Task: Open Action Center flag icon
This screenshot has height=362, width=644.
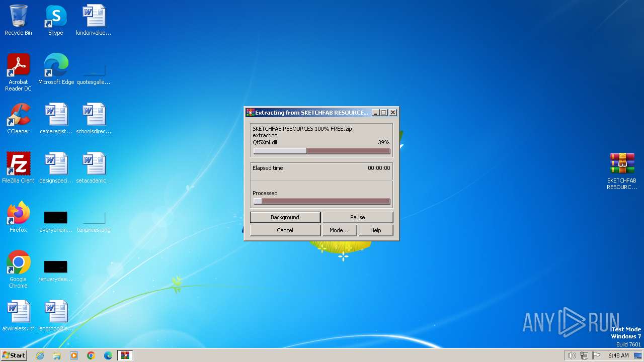Action: click(x=596, y=355)
